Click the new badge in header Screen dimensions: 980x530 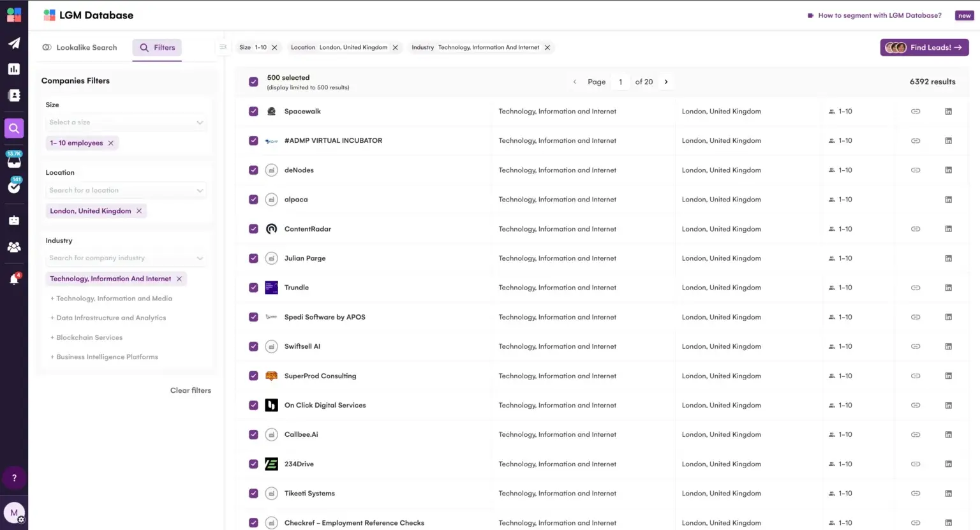point(964,15)
